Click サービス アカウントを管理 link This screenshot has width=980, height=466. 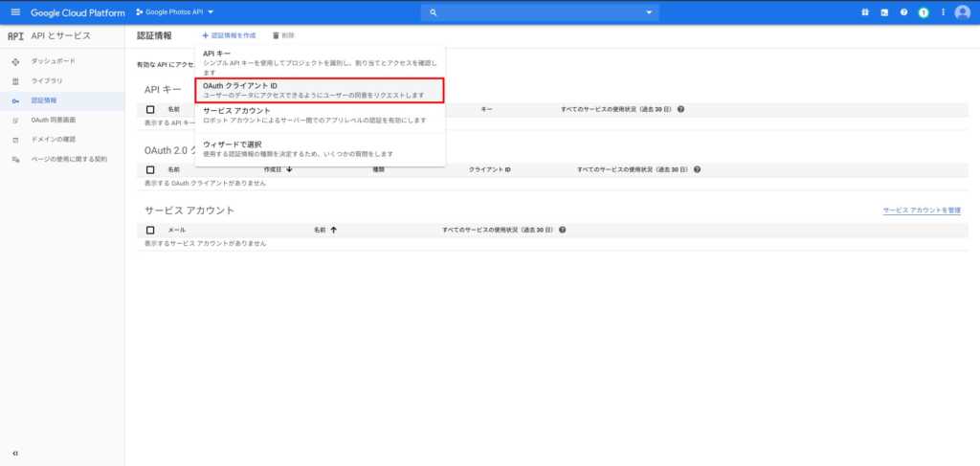tap(921, 210)
